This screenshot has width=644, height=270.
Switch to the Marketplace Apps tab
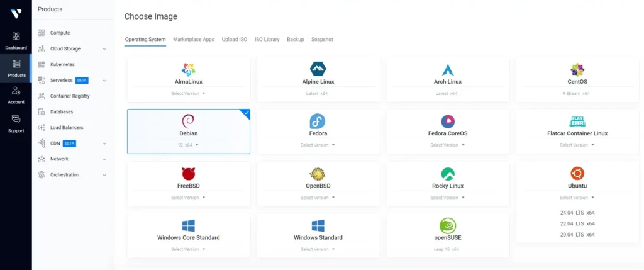pos(194,40)
